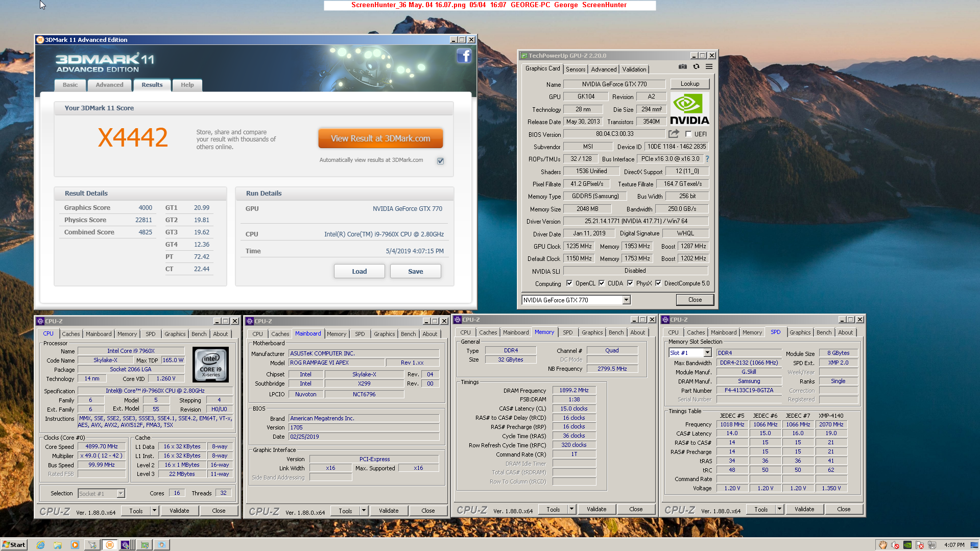Open Help tab in 3DMark 11
This screenshot has height=551, width=980.
tap(187, 85)
